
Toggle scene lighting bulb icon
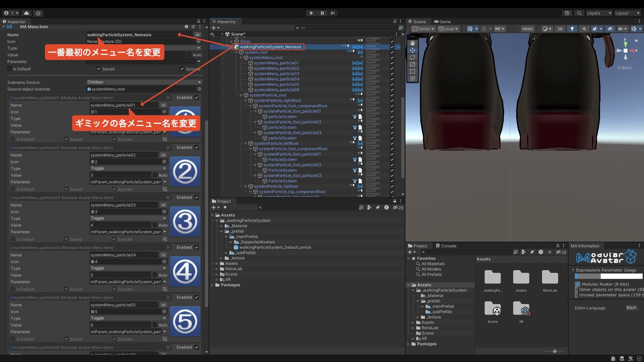[x=572, y=29]
